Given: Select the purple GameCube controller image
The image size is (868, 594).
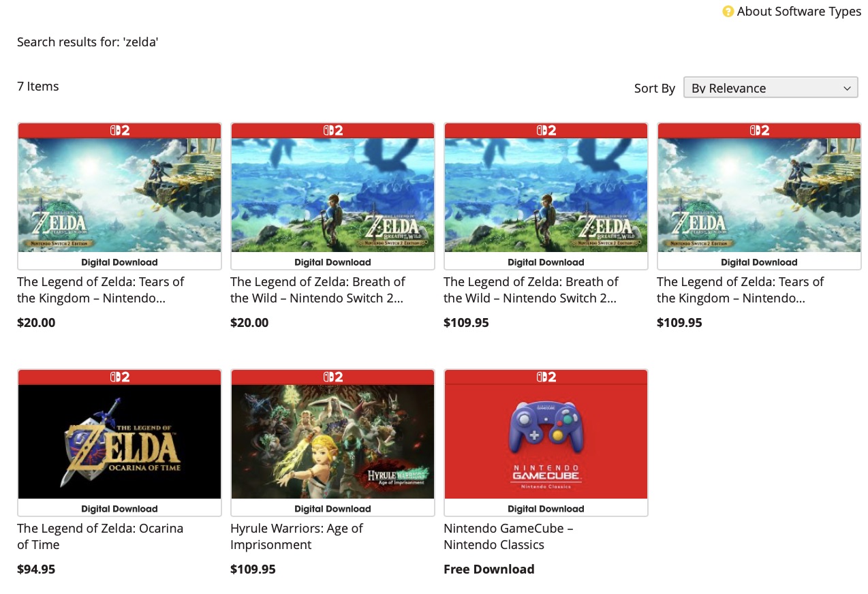Looking at the screenshot, I should [546, 427].
